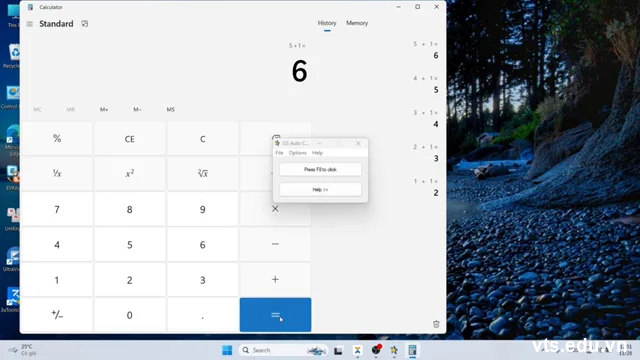Click the C clear key
Image resolution: width=640 pixels, height=360 pixels.
click(202, 139)
